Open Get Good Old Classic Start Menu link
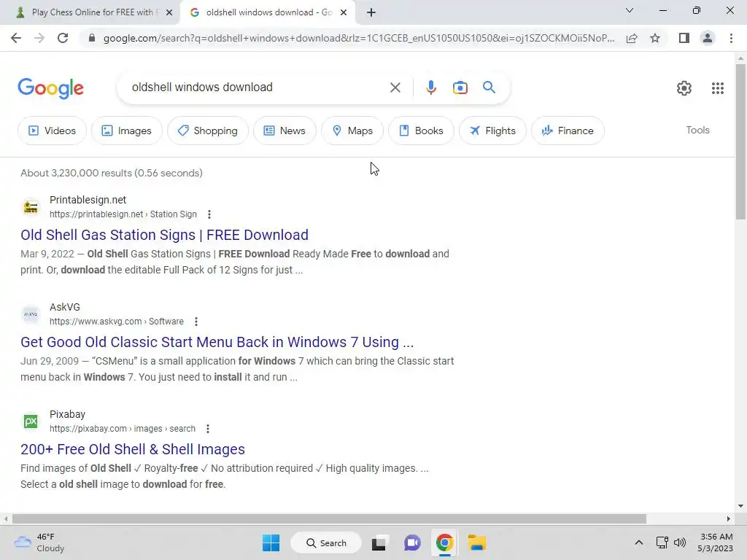This screenshot has width=747, height=560. pos(217,342)
